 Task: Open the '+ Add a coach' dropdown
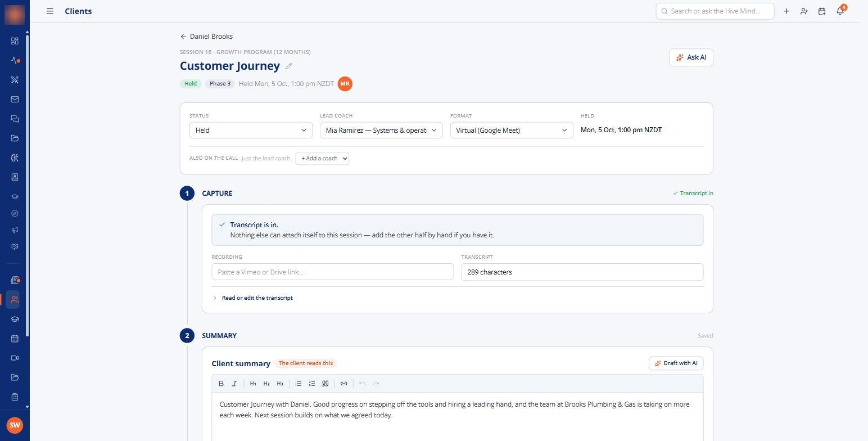point(322,159)
